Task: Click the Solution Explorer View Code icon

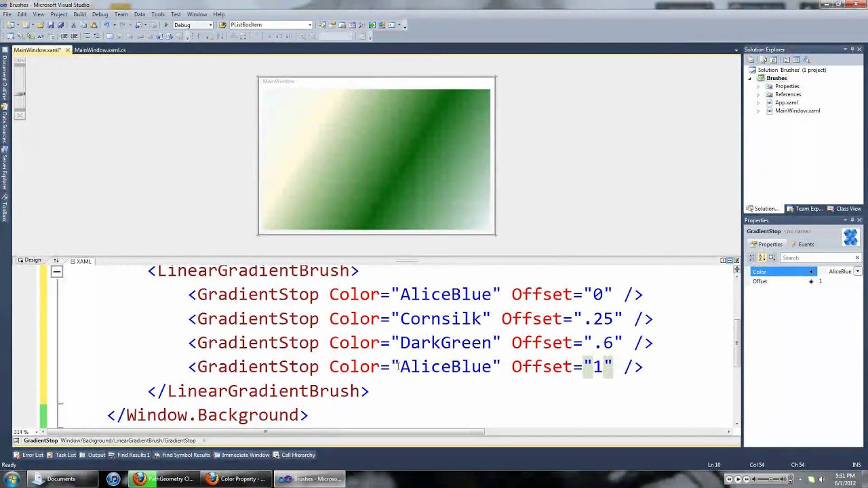Action: point(787,60)
